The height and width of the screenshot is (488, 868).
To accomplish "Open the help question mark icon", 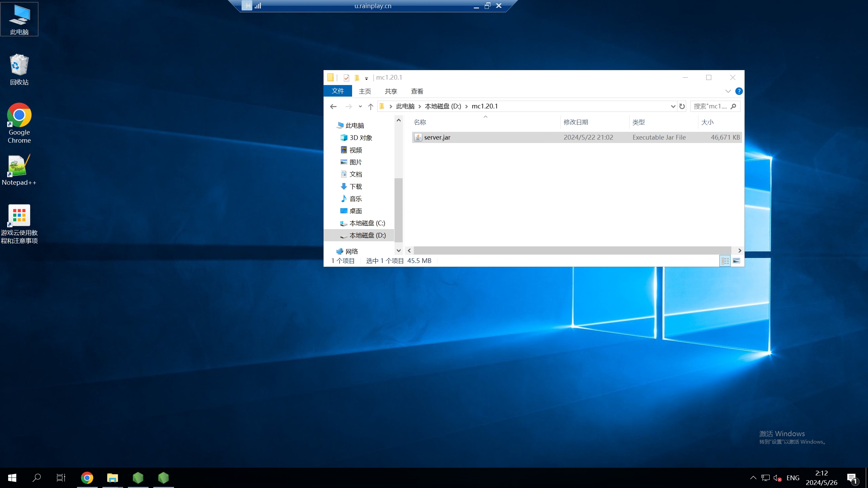I will (739, 91).
